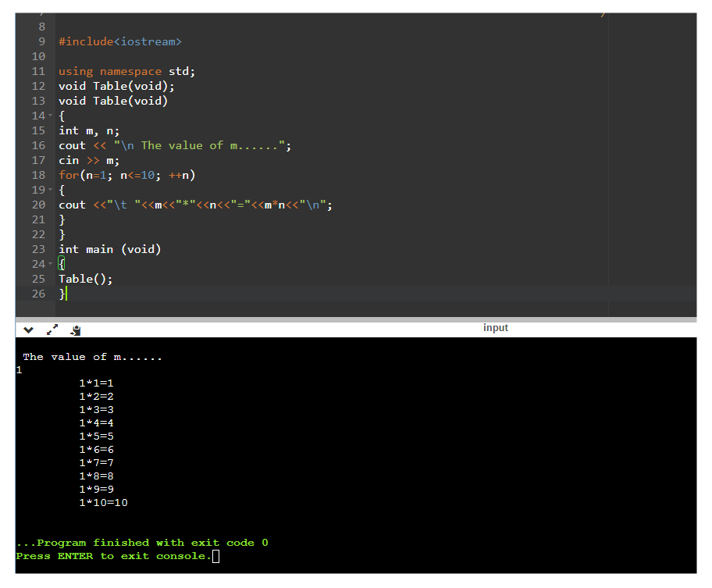712x588 pixels.
Task: Collapse code fold arrow at line 14
Action: [x=51, y=116]
